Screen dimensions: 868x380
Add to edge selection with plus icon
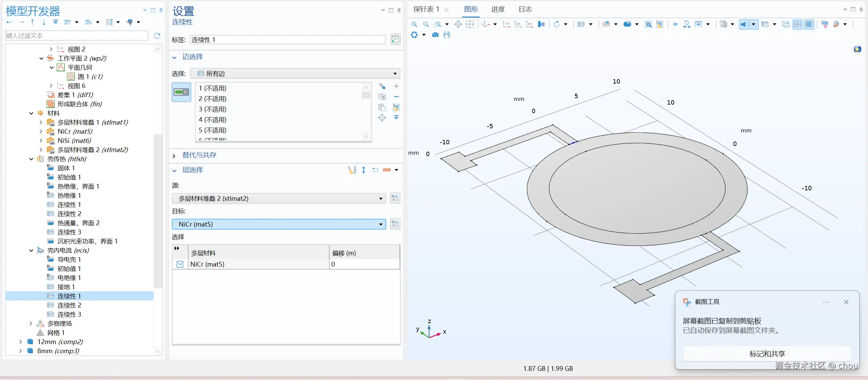[x=396, y=86]
